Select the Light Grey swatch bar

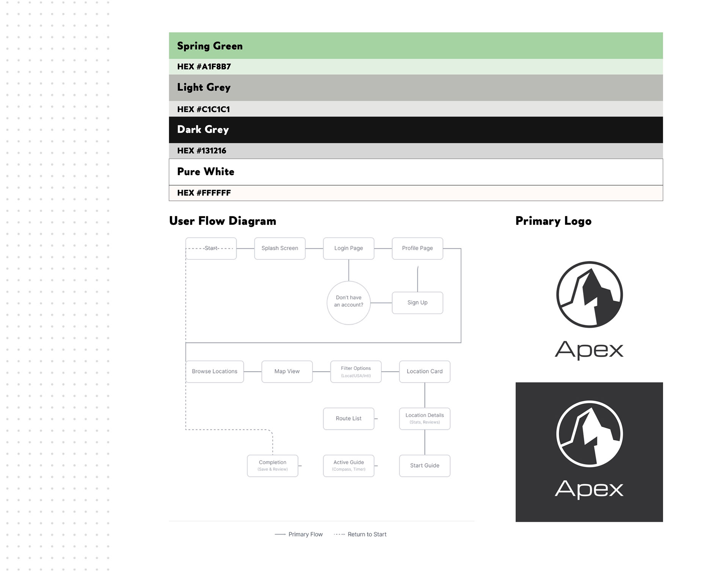point(416,88)
